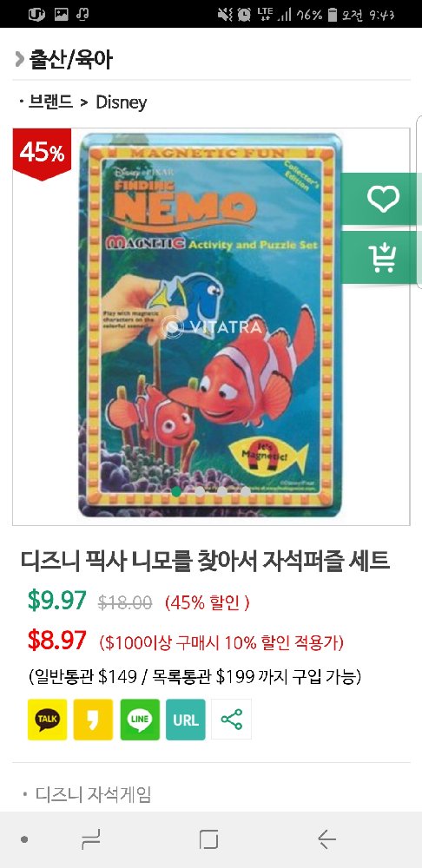Tap the Finding Nemo product image

coord(210,325)
